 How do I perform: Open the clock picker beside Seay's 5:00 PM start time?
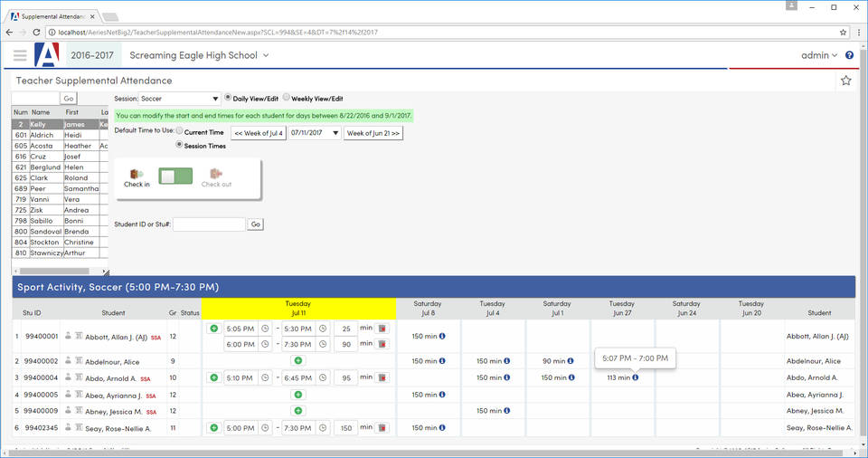[265, 428]
